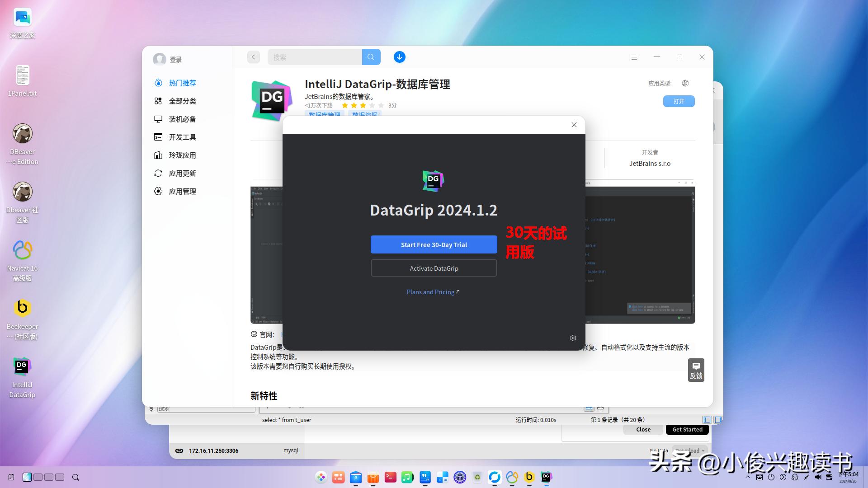Click the DataGrip logo on store page
Viewport: 868px width, 488px height.
point(271,100)
